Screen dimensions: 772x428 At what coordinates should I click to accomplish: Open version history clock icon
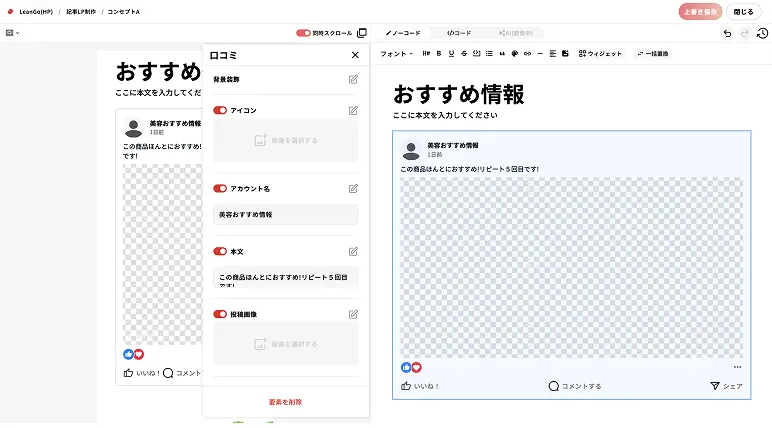point(762,33)
